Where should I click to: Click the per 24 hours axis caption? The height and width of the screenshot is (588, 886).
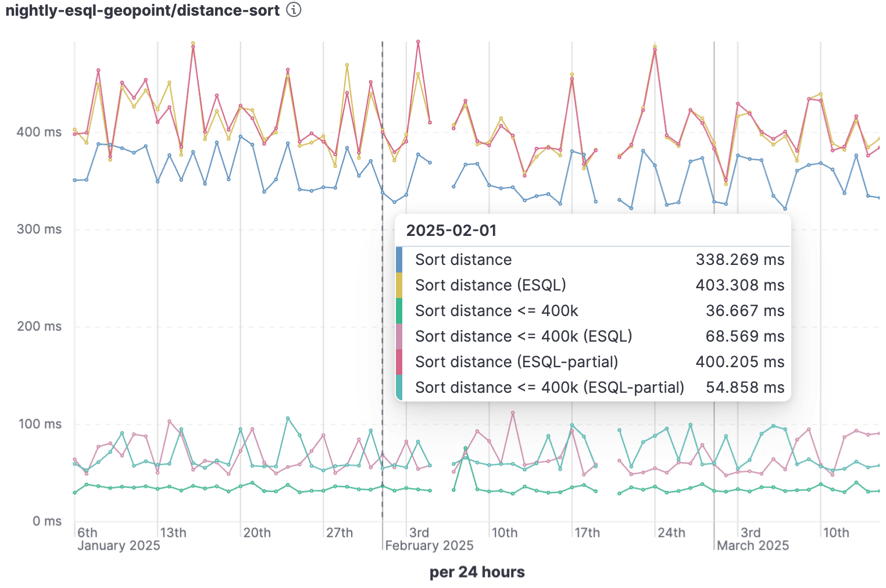pyautogui.click(x=477, y=572)
